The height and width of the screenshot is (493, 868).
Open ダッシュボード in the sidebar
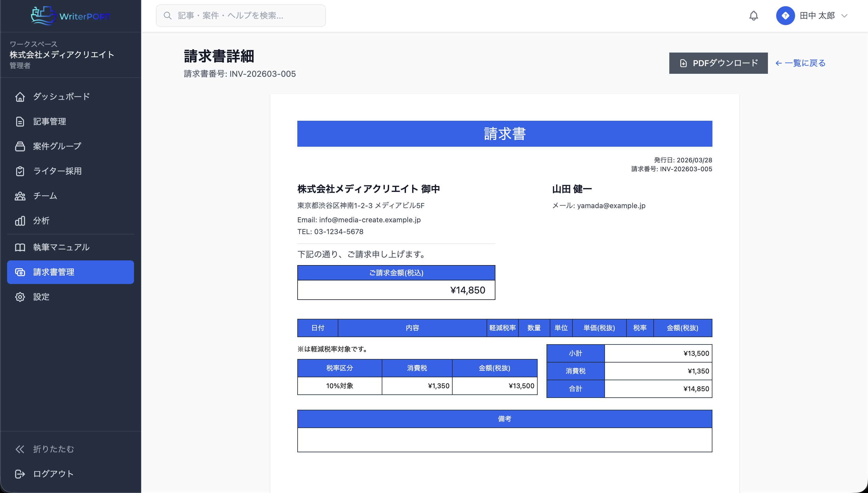71,97
